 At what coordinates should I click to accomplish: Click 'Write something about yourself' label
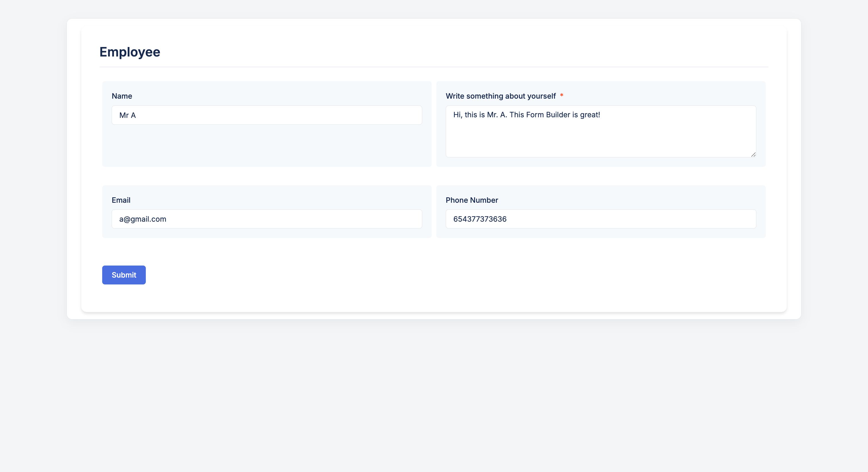coord(501,96)
